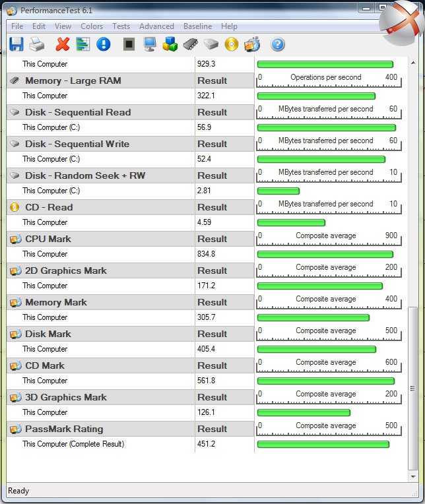Open the Colors menu

tap(92, 26)
